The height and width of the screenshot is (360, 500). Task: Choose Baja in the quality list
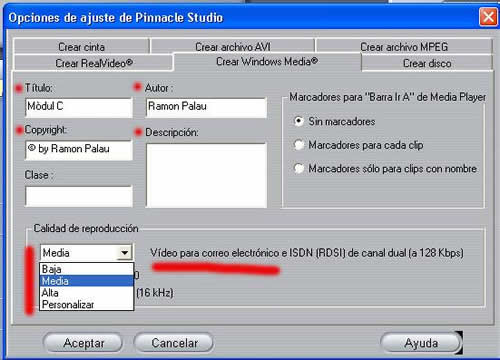point(87,269)
